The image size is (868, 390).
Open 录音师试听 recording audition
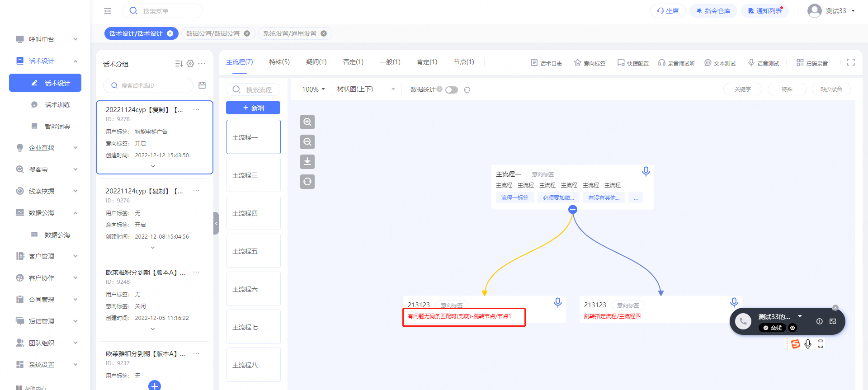(x=677, y=63)
